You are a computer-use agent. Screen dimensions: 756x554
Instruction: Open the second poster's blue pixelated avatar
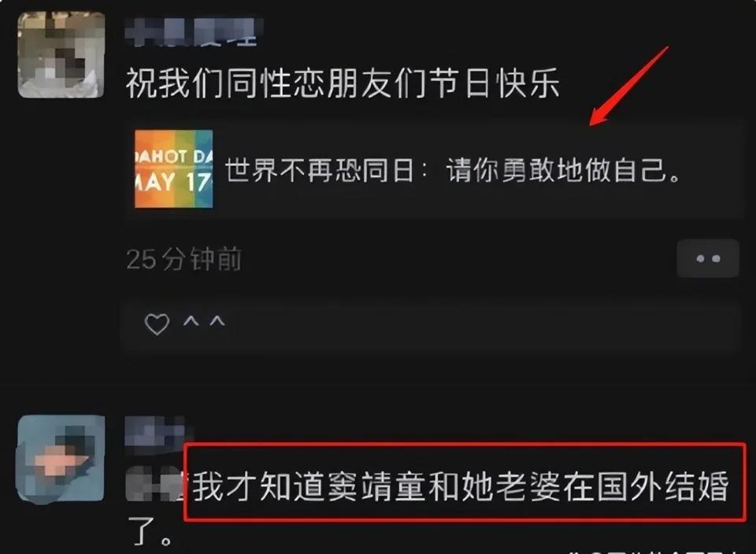pyautogui.click(x=61, y=458)
